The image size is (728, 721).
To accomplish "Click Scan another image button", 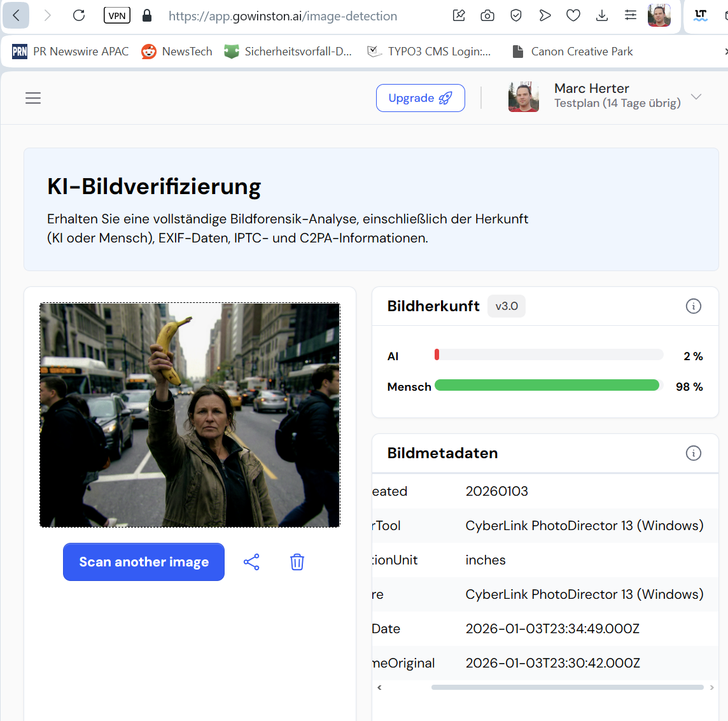I will [x=144, y=562].
